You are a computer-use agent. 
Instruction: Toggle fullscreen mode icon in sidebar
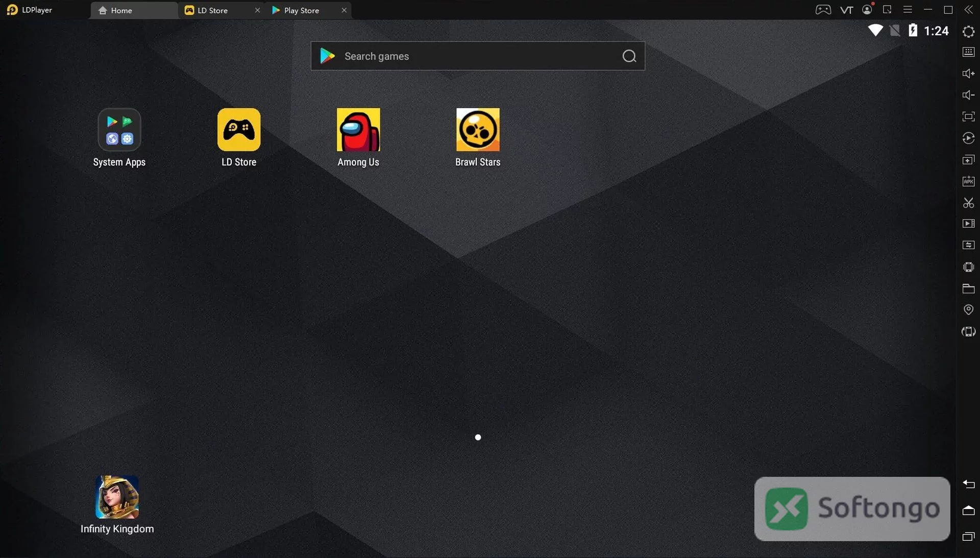(x=968, y=116)
